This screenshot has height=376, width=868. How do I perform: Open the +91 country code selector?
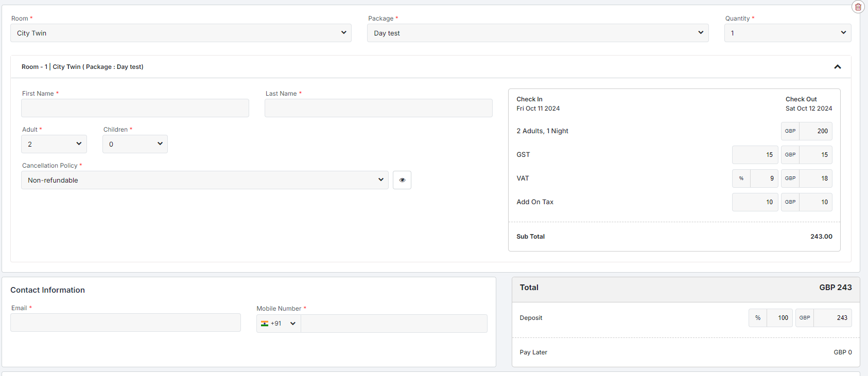pyautogui.click(x=279, y=324)
